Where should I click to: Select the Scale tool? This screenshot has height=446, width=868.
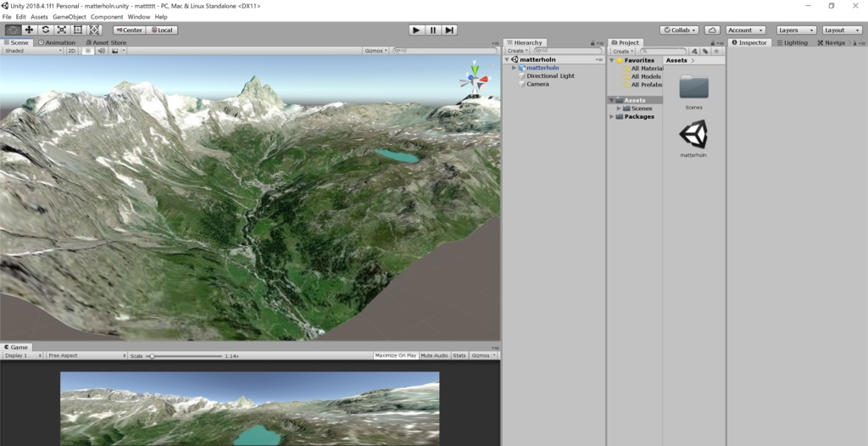pyautogui.click(x=61, y=30)
